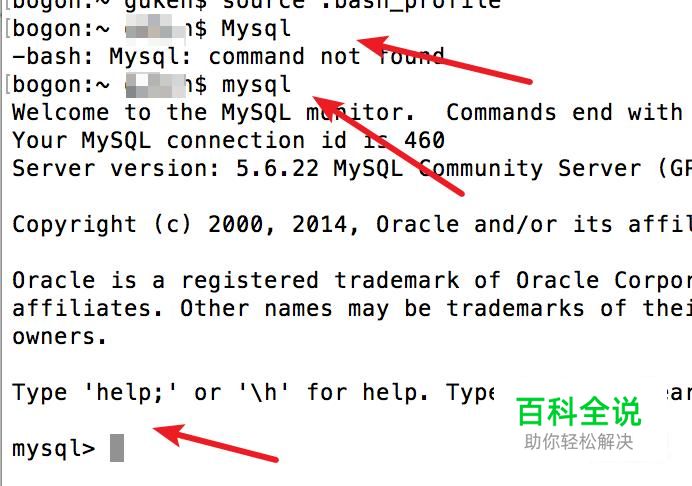Click the blurred username on first prompt
692x486 pixels.
pos(155,30)
